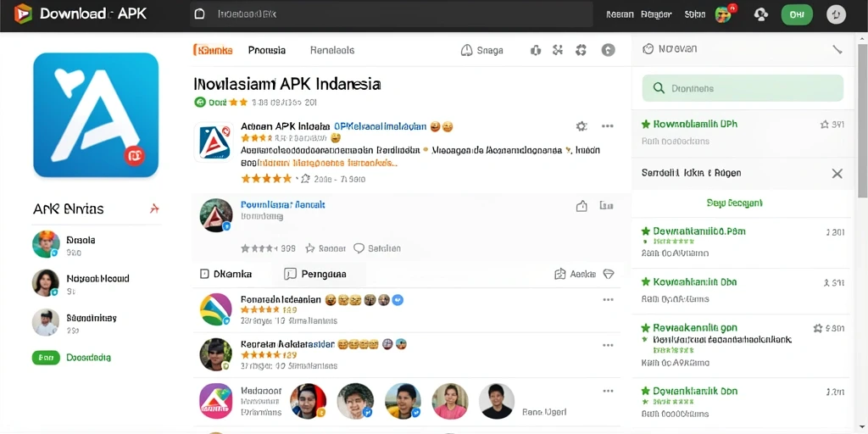Click the puzzle gear icon in the toolbar
868x434 pixels.
pos(581,50)
